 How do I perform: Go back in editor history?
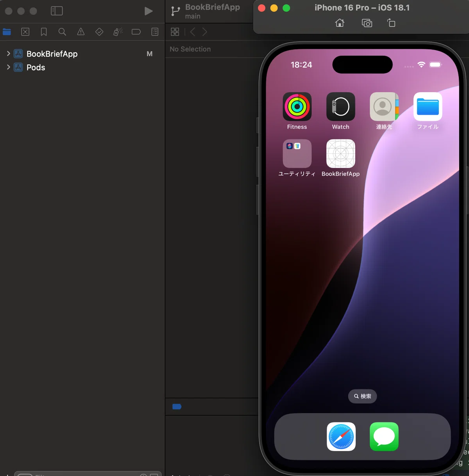(192, 32)
